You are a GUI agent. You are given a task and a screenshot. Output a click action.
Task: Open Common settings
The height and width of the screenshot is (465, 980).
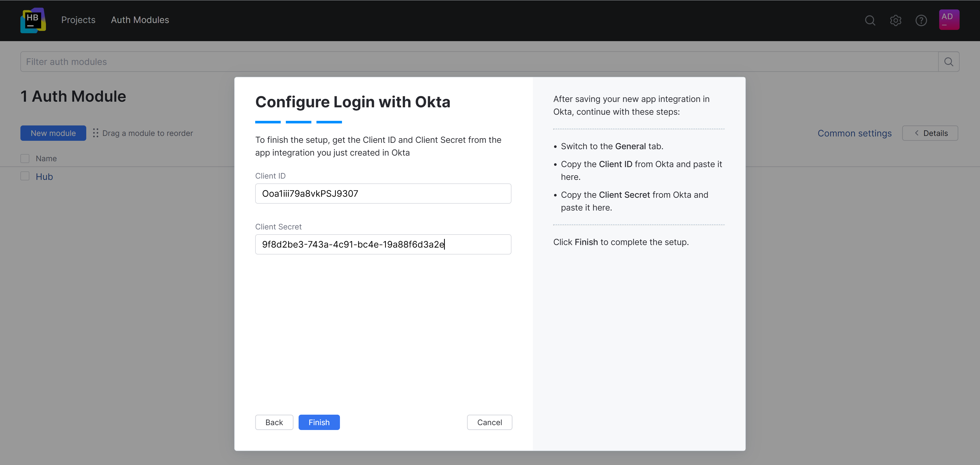tap(854, 133)
